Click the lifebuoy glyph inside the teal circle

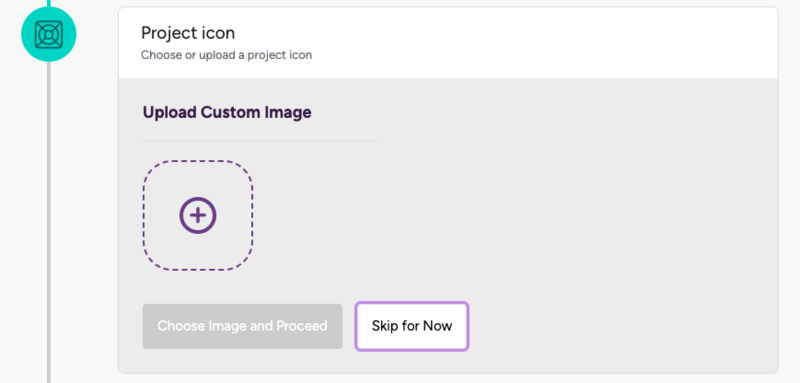pyautogui.click(x=48, y=34)
